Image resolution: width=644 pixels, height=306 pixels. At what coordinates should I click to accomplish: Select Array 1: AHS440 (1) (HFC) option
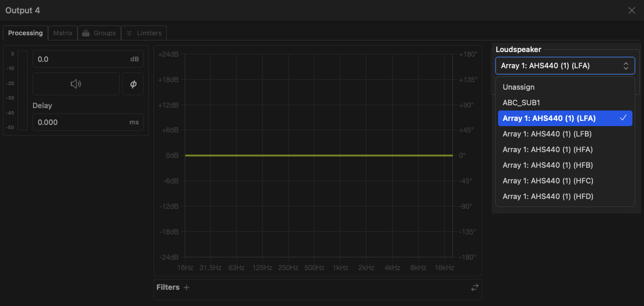pos(547,181)
